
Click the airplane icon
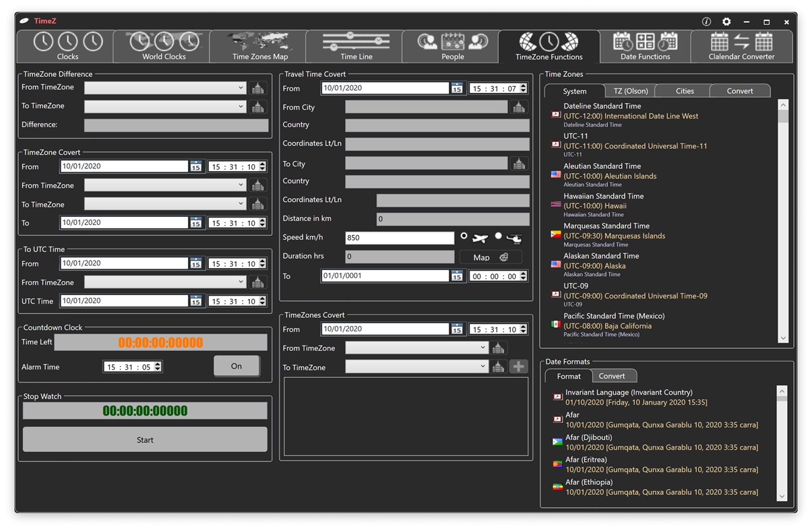coord(480,238)
